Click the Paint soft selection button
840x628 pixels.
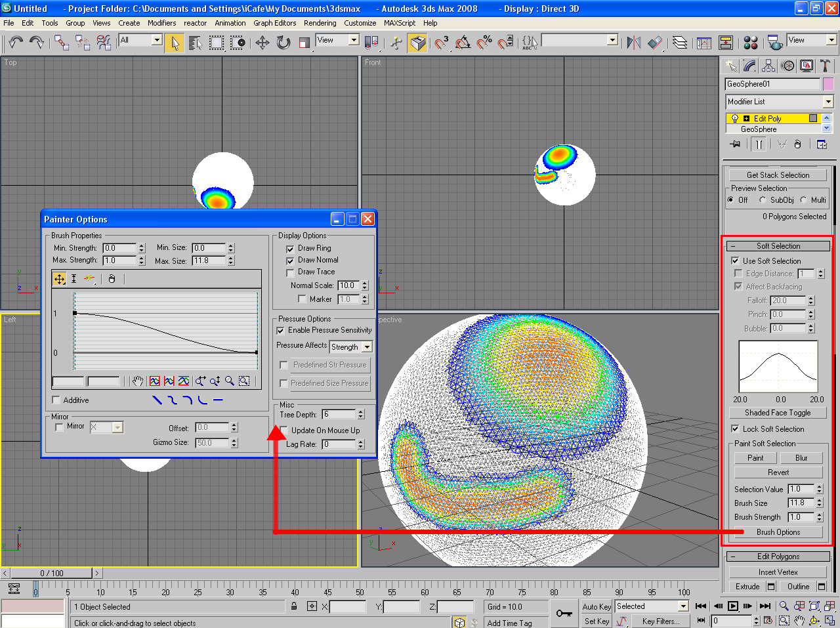coord(755,458)
